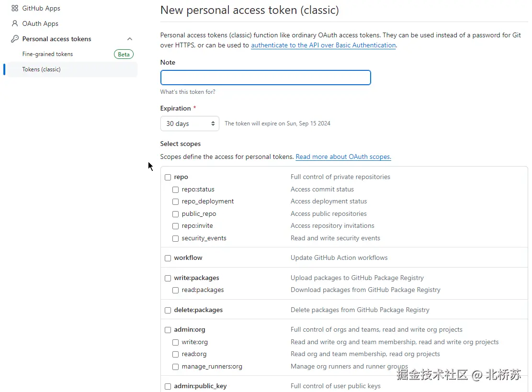Check the workflow scope checkbox
The height and width of the screenshot is (392, 532).
pyautogui.click(x=168, y=258)
